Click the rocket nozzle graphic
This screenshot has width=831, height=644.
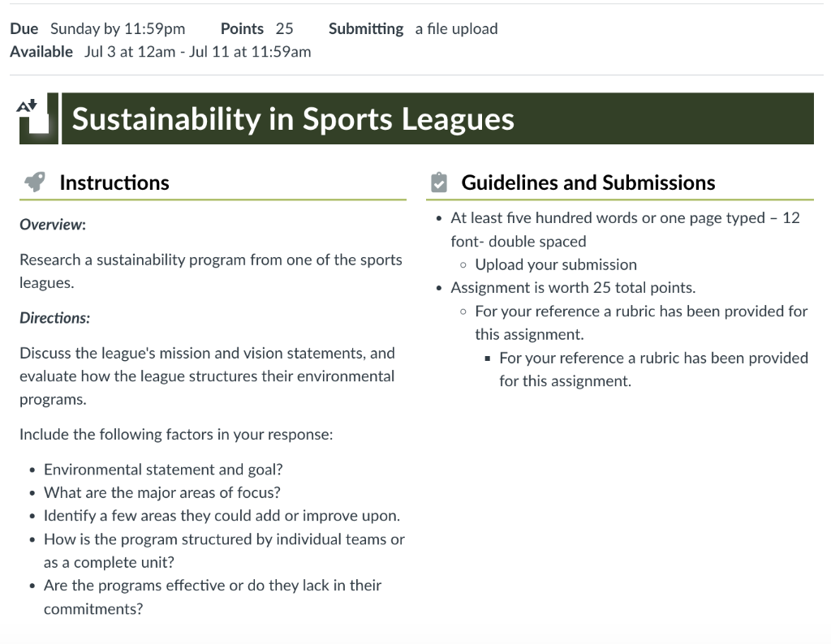click(x=29, y=188)
